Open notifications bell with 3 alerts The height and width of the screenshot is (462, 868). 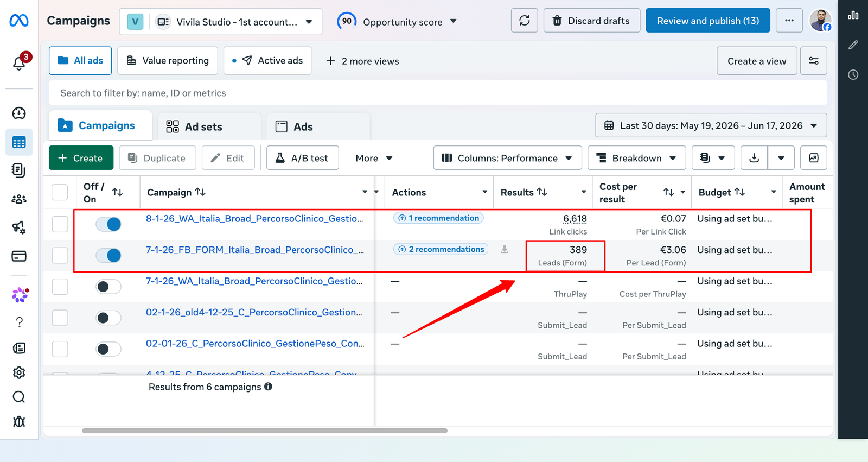(20, 62)
